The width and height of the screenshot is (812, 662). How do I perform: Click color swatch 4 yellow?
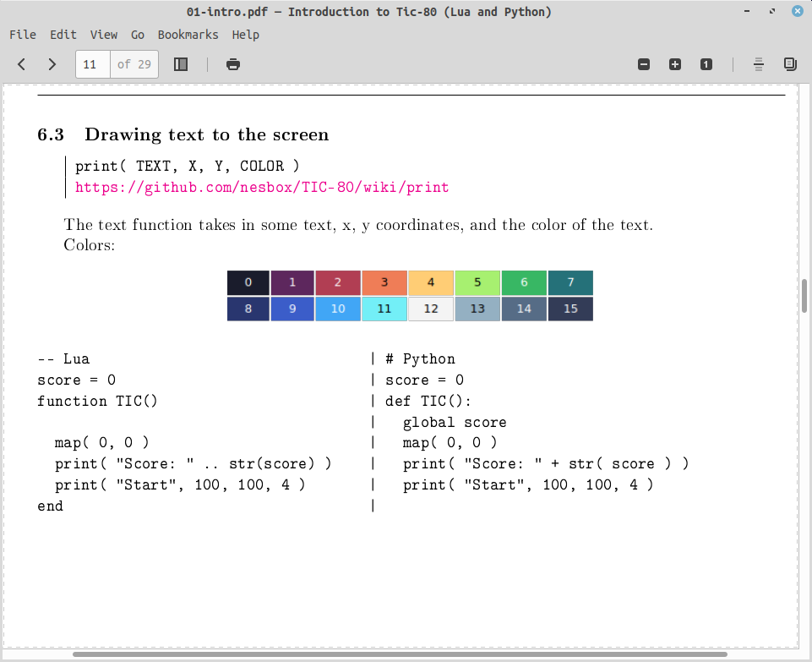click(x=431, y=282)
